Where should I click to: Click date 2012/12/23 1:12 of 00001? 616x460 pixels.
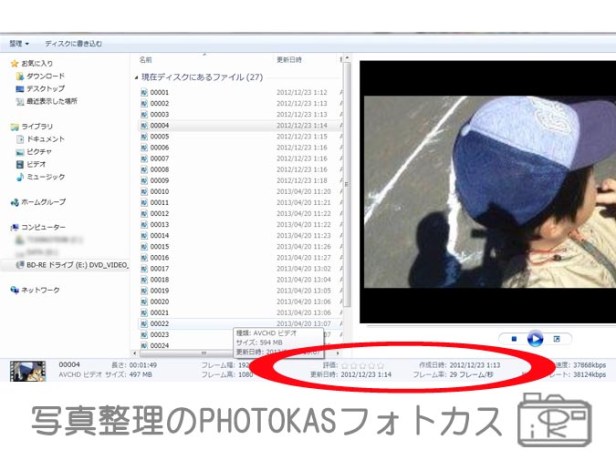(x=302, y=93)
